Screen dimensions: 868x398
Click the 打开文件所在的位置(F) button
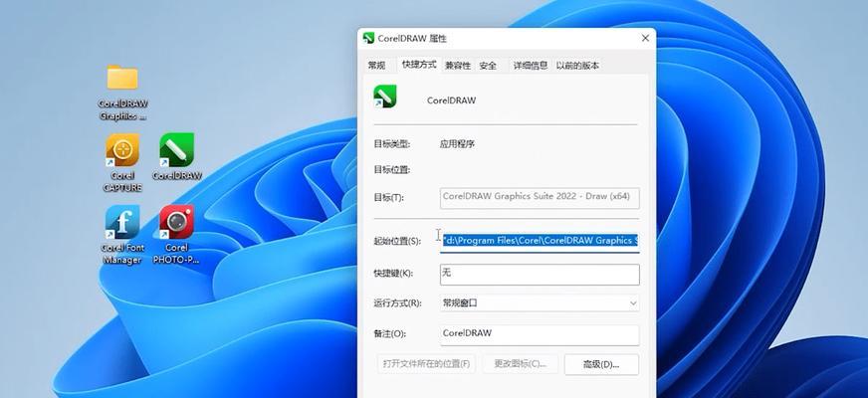coord(426,364)
